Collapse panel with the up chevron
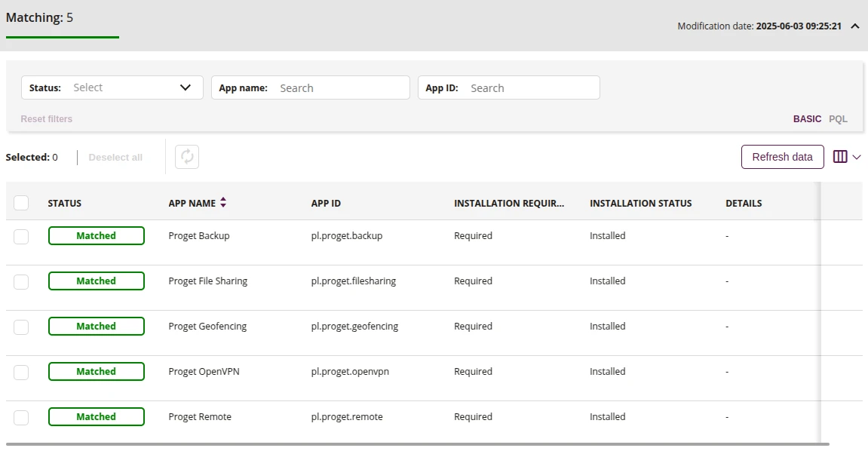Image resolution: width=868 pixels, height=451 pixels. coord(854,26)
